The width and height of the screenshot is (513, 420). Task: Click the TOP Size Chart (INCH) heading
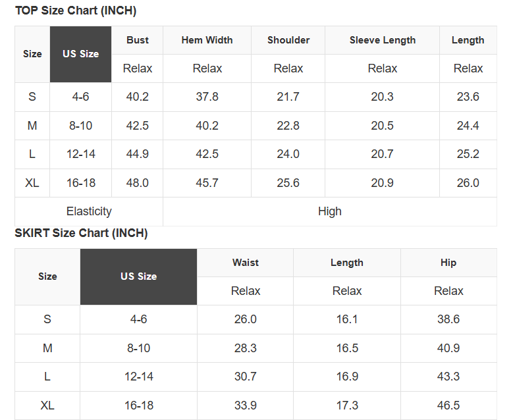click(76, 11)
